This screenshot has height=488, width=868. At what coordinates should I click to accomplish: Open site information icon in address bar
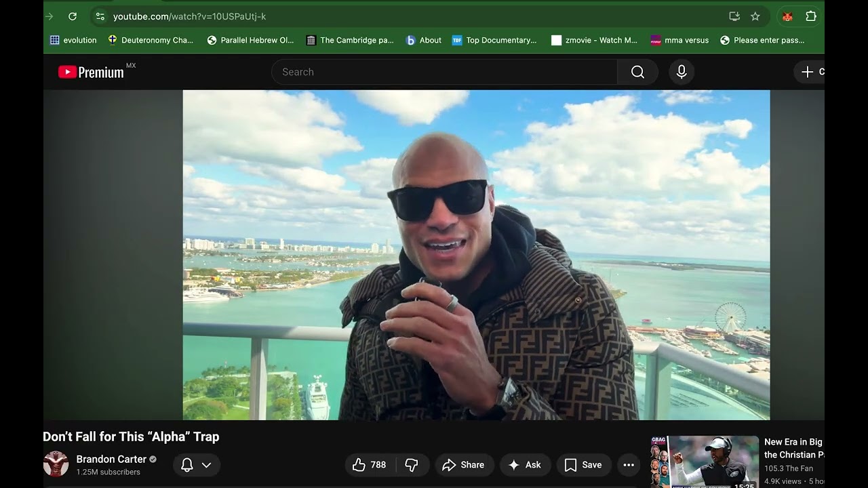100,16
